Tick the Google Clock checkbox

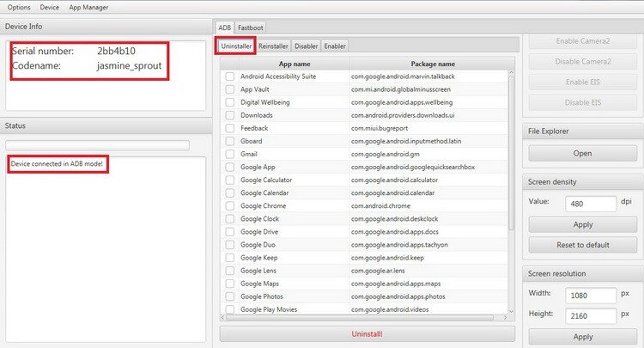tap(230, 218)
